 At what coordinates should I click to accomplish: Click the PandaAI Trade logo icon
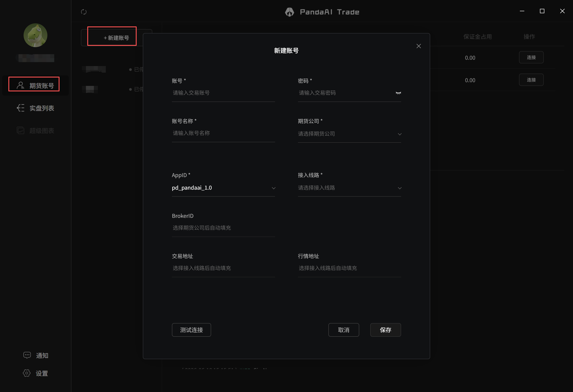coord(289,12)
